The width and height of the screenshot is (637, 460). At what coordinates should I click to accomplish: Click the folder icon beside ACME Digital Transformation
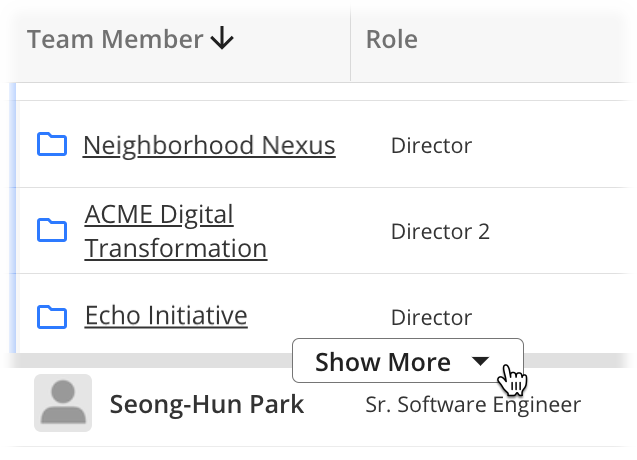[51, 231]
